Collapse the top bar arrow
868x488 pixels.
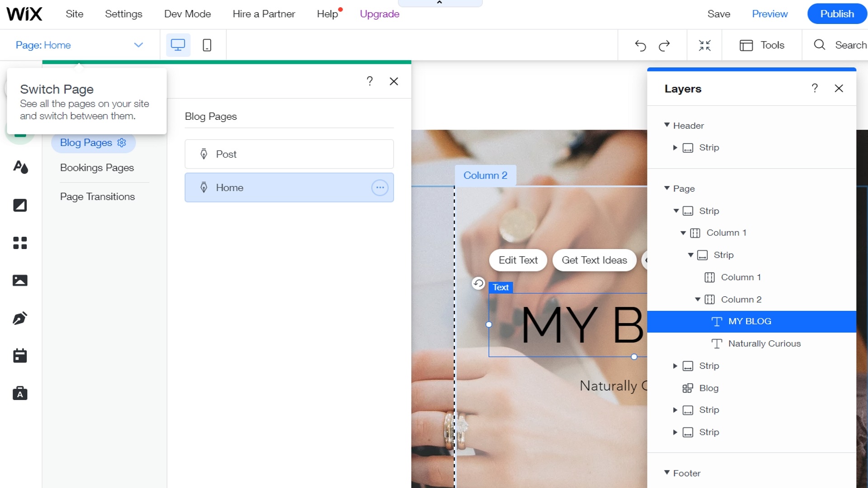[x=440, y=3]
